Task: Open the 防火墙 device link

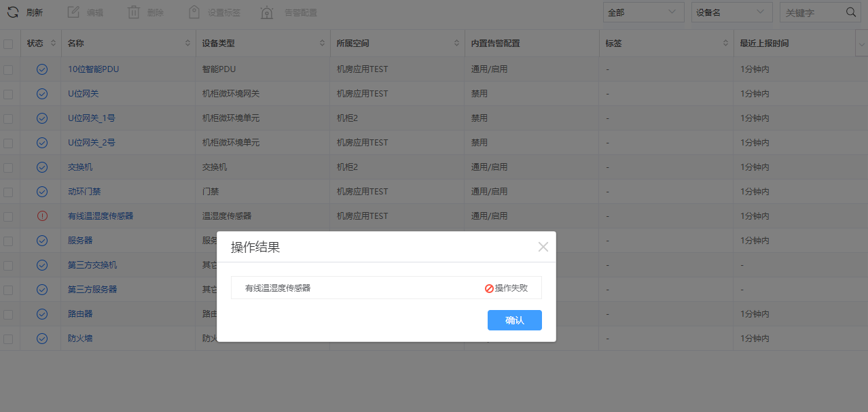Action: (80, 339)
